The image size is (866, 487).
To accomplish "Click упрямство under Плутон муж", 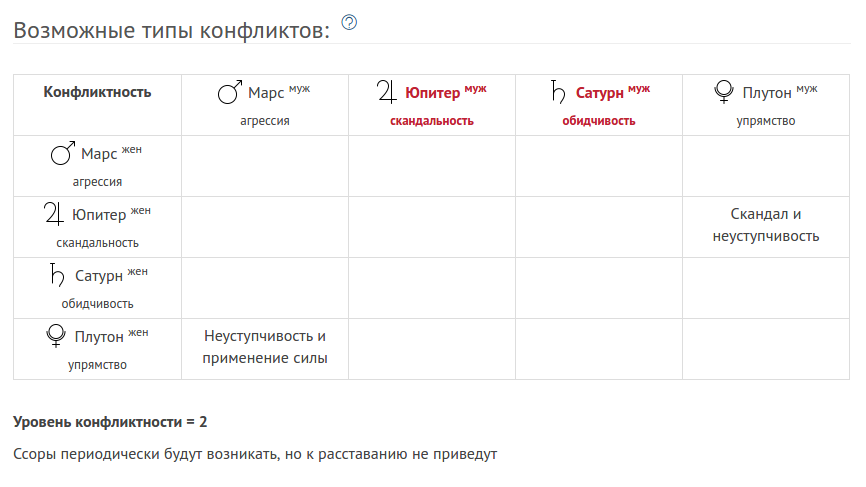I will 765,121.
